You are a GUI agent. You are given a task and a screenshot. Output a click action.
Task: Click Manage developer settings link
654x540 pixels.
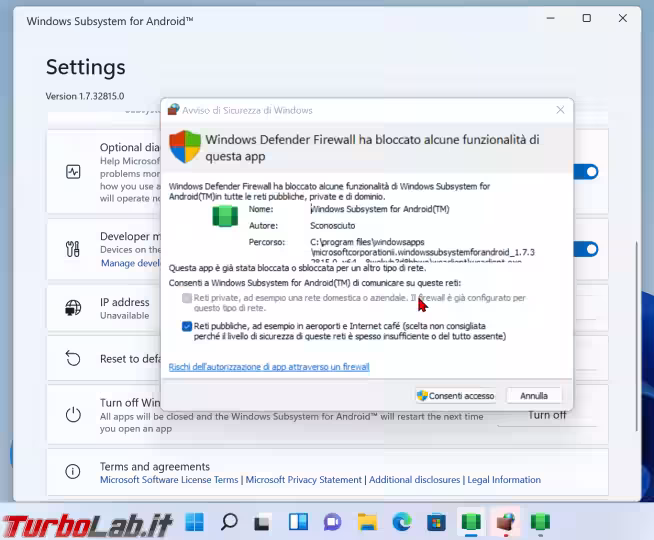pyautogui.click(x=131, y=263)
